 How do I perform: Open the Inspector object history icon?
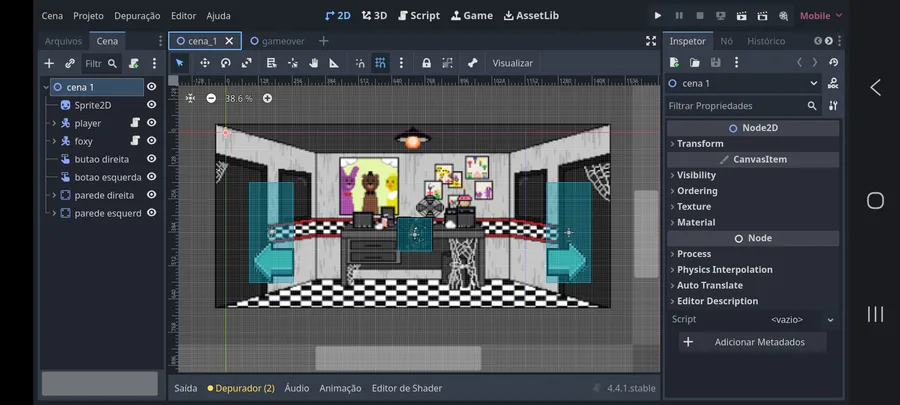833,63
